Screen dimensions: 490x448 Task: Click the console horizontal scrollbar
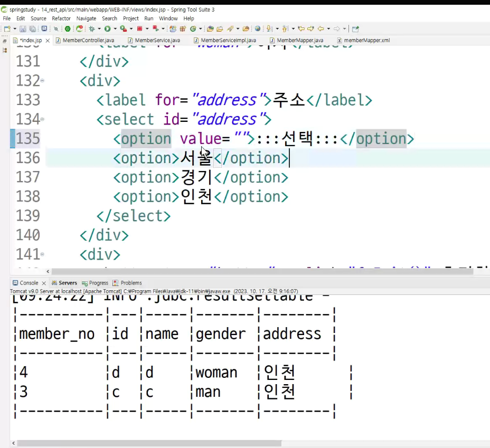tap(149, 443)
